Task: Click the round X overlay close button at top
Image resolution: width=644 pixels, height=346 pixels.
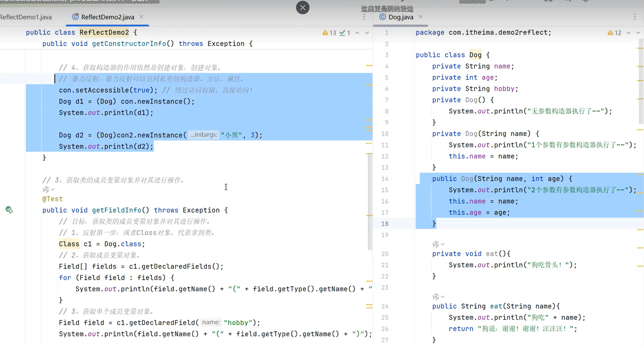Action: tap(303, 8)
